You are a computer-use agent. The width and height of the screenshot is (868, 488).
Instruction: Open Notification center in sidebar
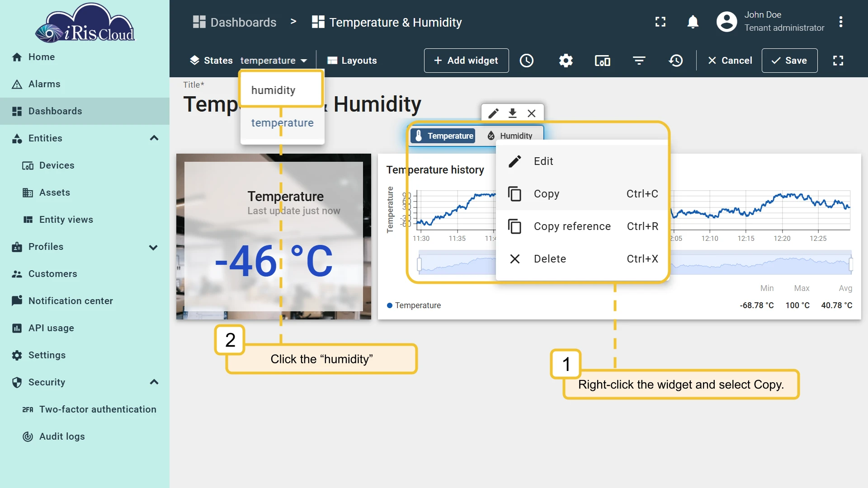[x=85, y=301]
